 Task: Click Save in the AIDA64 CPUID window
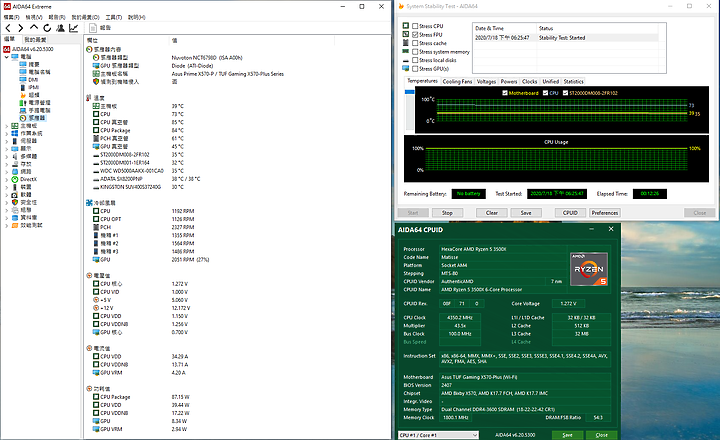(568, 435)
